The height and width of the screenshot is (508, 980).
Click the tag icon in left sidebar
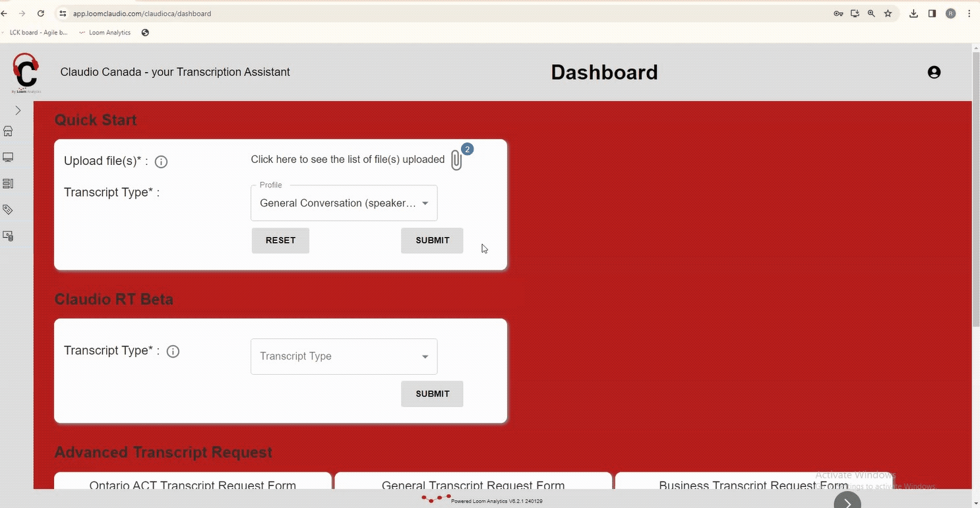click(x=9, y=210)
